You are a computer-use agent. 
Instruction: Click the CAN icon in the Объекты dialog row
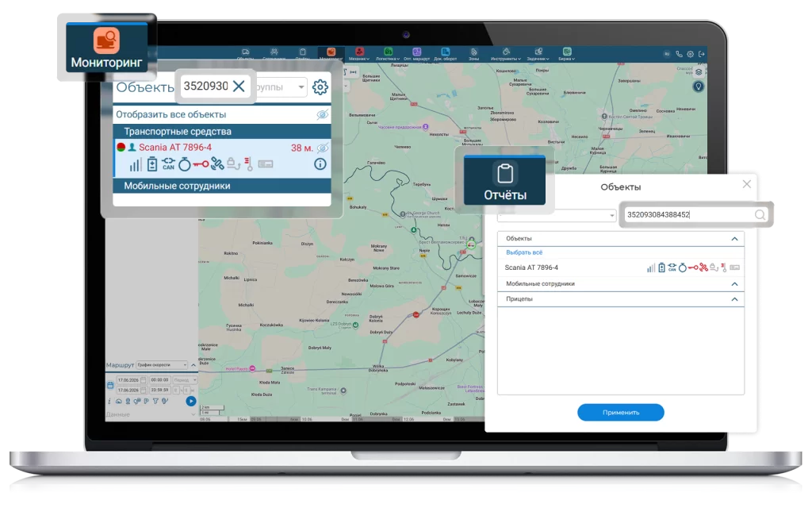point(672,267)
